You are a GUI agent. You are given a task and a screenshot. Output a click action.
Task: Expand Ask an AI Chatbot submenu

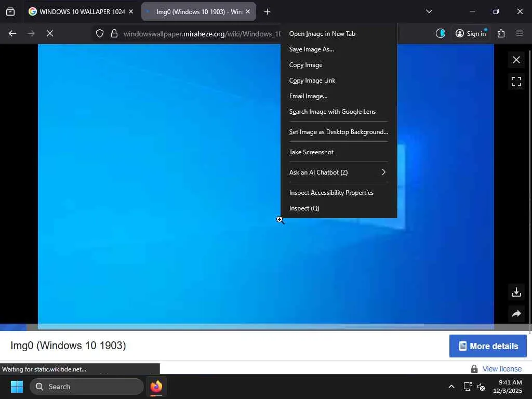tap(339, 172)
